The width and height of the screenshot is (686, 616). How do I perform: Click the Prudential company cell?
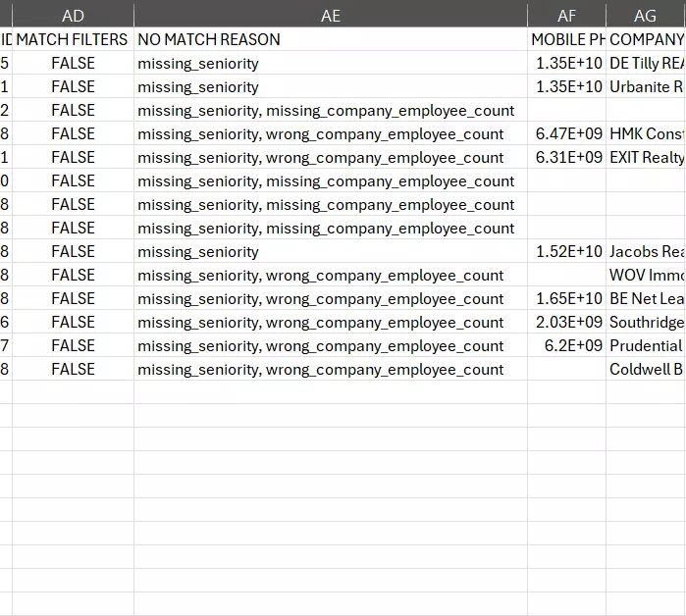[x=645, y=345]
